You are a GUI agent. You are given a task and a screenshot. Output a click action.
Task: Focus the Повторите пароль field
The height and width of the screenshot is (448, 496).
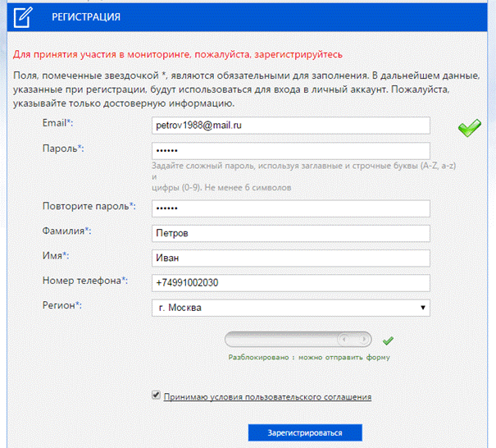291,208
